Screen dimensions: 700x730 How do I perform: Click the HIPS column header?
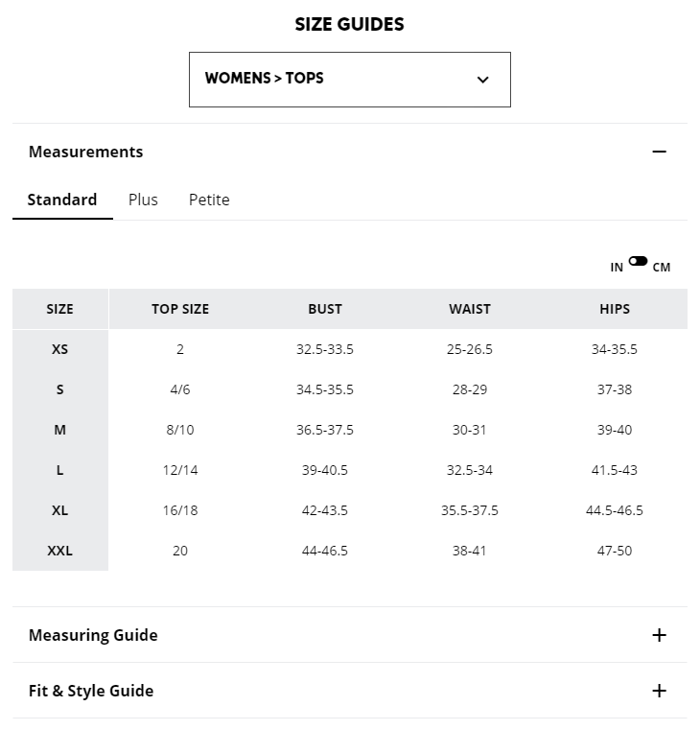pyautogui.click(x=615, y=309)
